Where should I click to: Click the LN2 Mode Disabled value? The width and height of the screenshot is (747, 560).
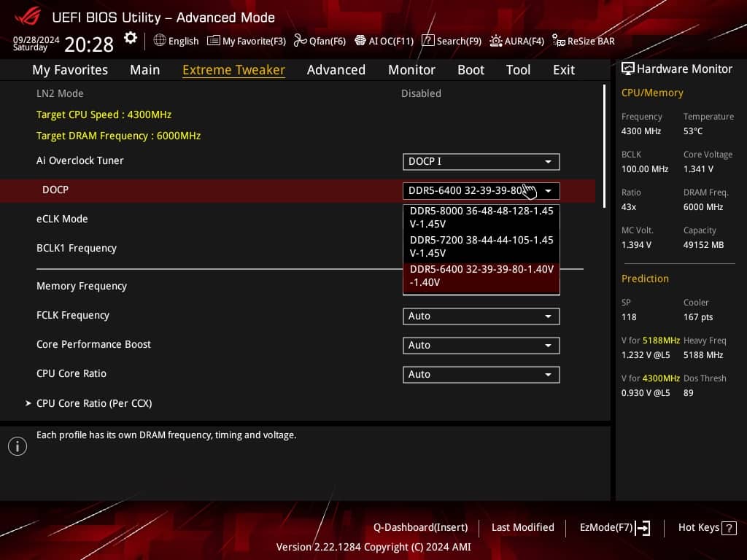click(421, 93)
